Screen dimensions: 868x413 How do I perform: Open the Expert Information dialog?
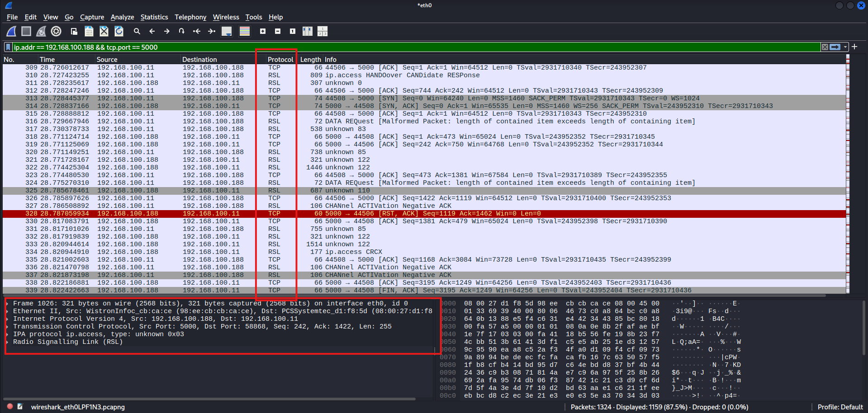[x=9, y=406]
